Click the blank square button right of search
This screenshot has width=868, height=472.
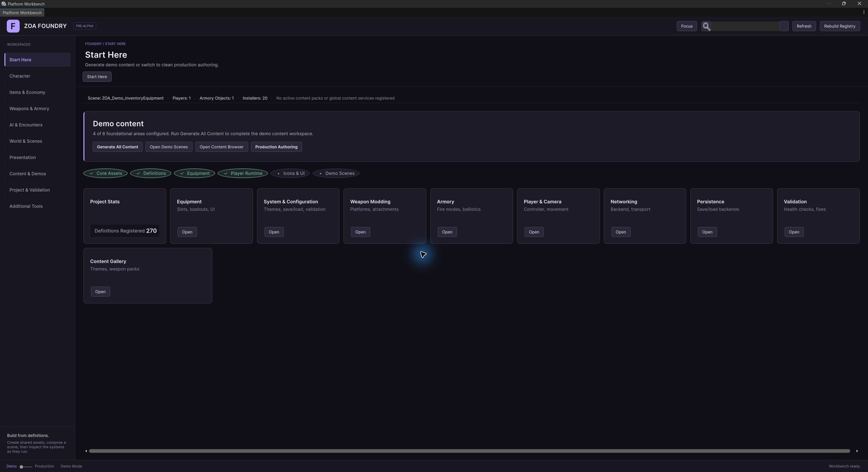tap(784, 26)
